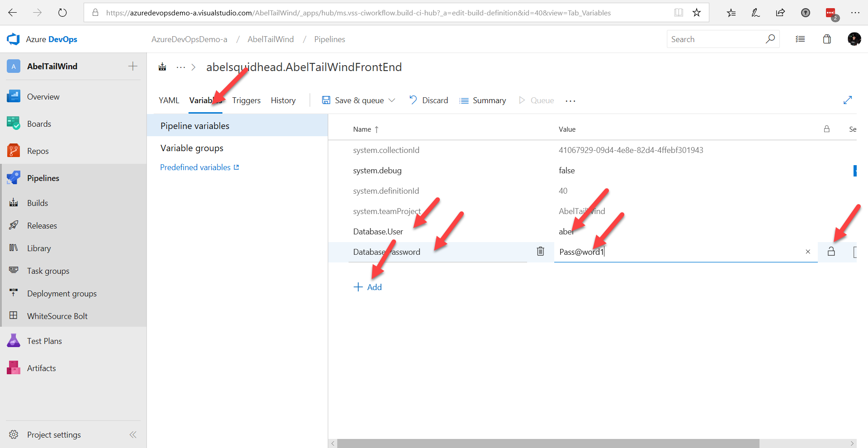
Task: Add new item to AbelTailWind project
Action: point(133,66)
